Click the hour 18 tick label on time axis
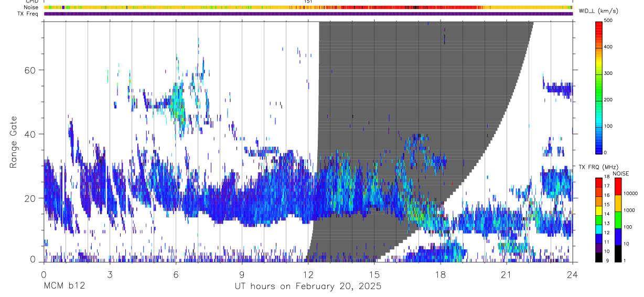The width and height of the screenshot is (644, 297). (x=441, y=274)
